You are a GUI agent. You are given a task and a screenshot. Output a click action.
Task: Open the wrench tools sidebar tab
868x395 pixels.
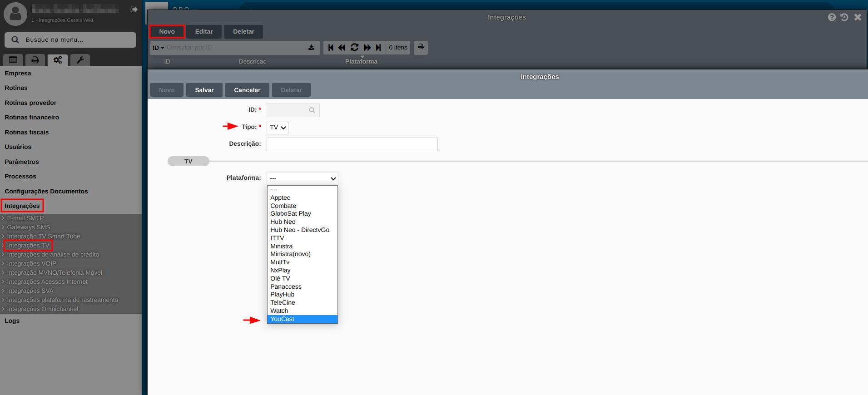tap(80, 60)
